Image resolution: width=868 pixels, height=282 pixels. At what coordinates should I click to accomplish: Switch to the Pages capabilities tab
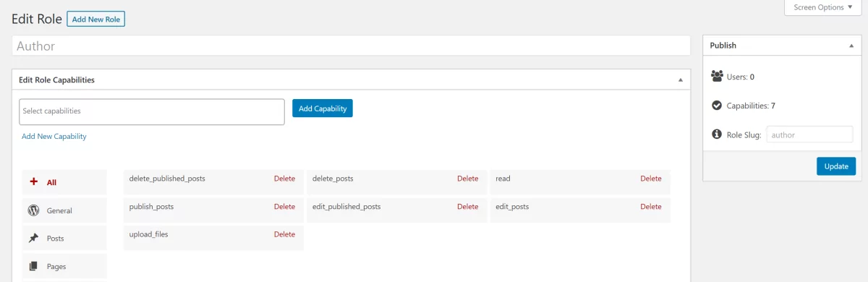(64, 266)
